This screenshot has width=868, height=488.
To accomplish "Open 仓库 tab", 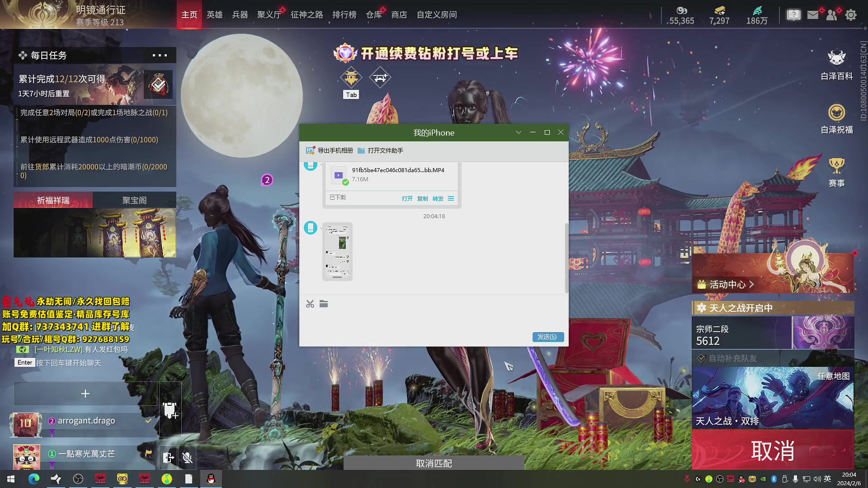I will click(x=374, y=15).
